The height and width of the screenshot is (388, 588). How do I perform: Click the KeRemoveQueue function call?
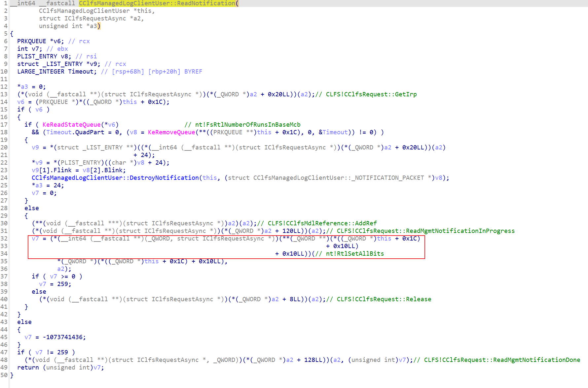pyautogui.click(x=171, y=132)
